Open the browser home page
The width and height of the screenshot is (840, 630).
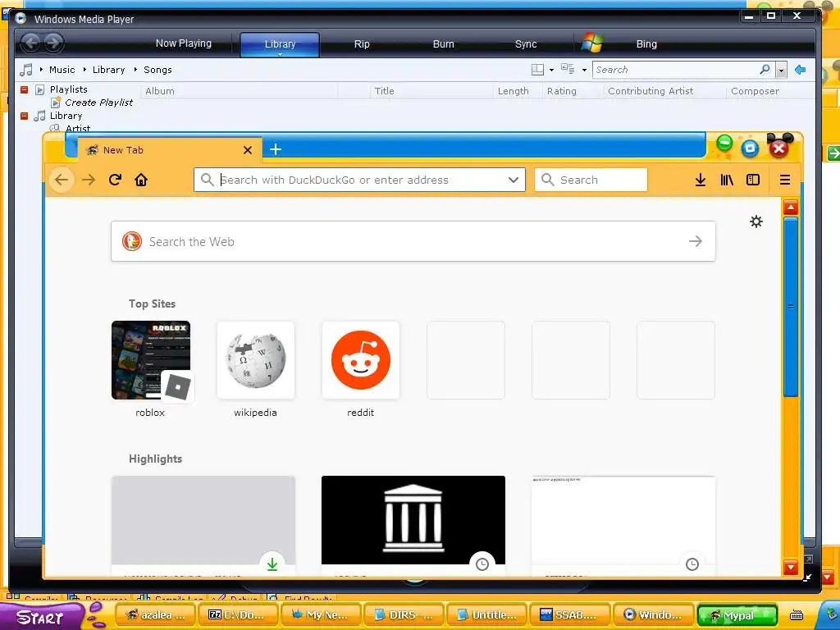pyautogui.click(x=141, y=180)
